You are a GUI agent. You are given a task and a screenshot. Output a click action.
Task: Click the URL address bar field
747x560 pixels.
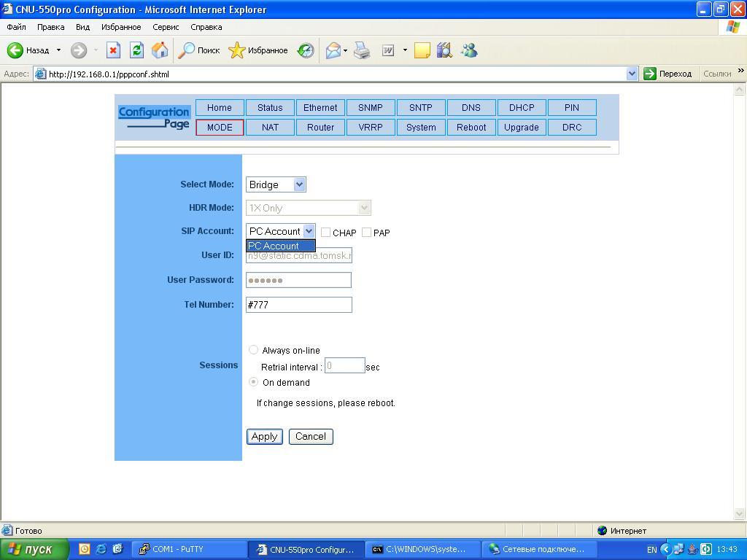[x=336, y=74]
